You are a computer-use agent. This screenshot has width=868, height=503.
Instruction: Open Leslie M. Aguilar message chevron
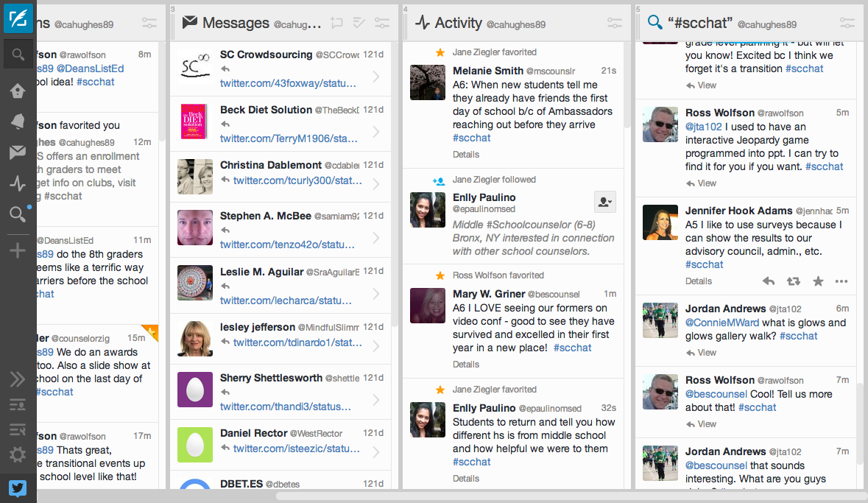point(376,293)
